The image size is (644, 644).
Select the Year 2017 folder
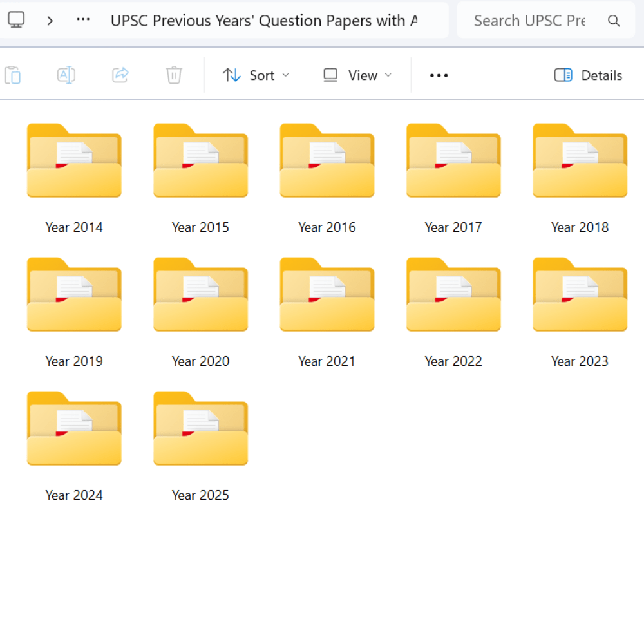coord(453,161)
